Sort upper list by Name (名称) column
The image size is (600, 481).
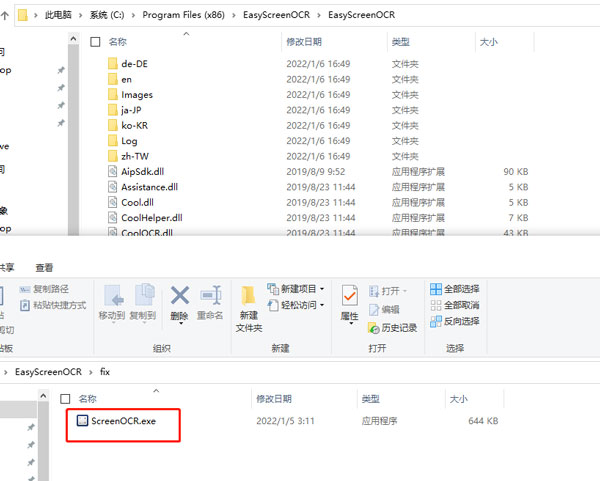click(x=117, y=42)
